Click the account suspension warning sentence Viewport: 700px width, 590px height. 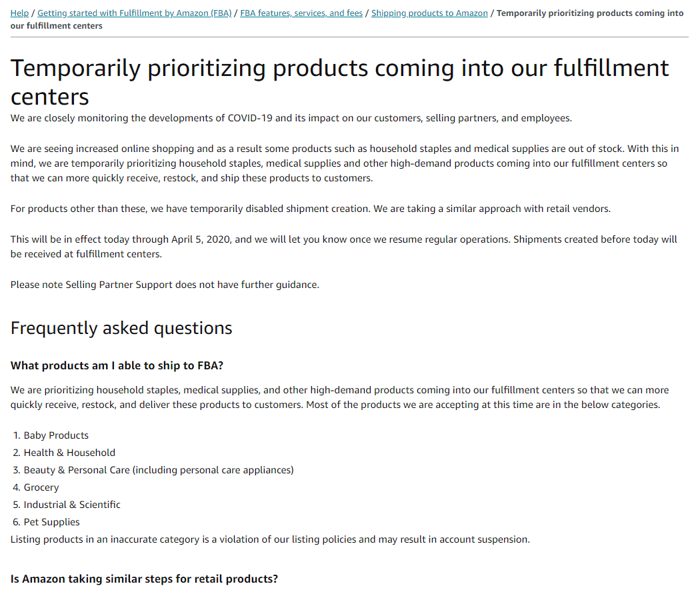click(270, 539)
